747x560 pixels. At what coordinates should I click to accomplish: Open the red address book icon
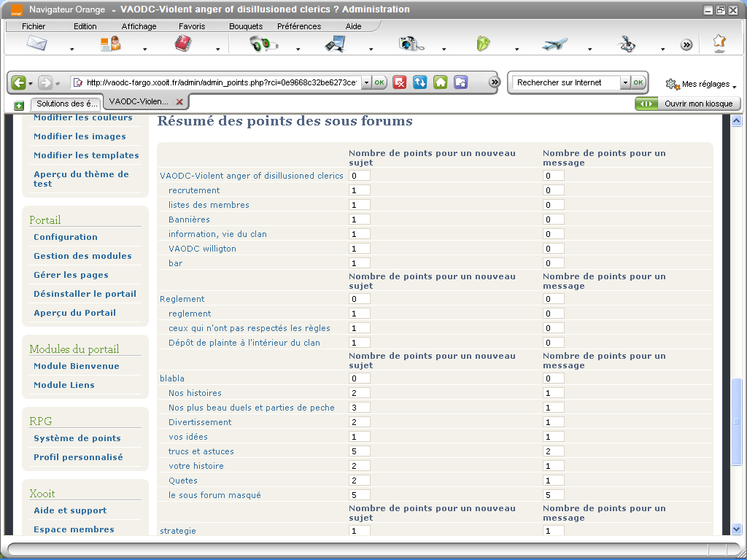[183, 44]
